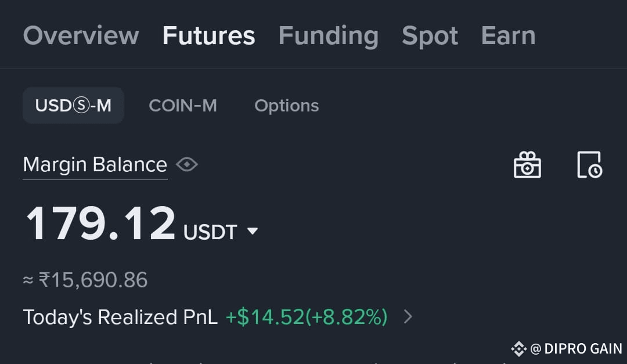Click the @DIPRO GAIN username watermark

pos(576,349)
